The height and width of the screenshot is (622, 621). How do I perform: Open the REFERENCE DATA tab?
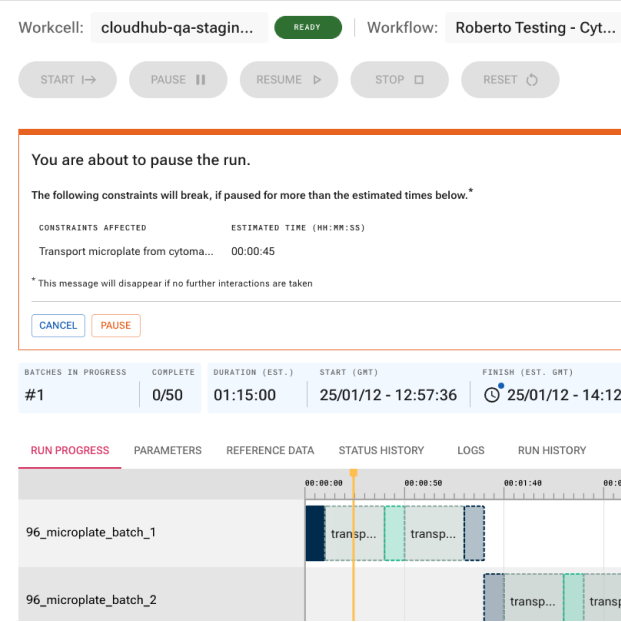point(270,450)
